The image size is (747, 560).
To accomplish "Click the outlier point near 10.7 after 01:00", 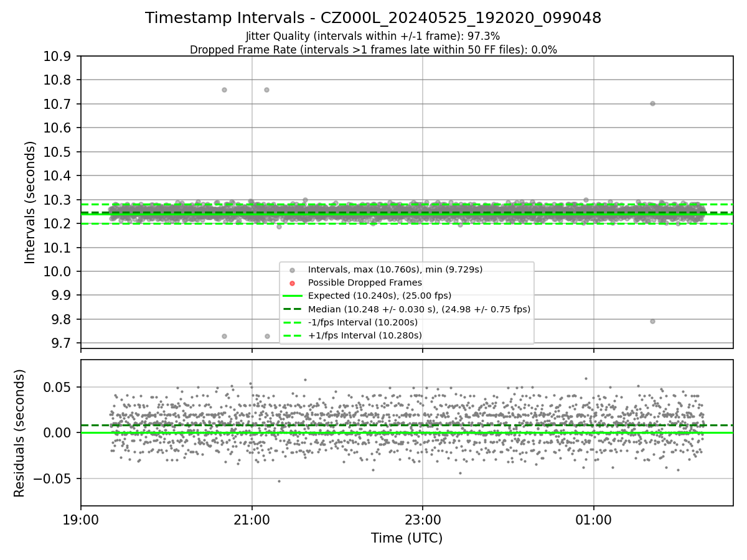I will [652, 103].
